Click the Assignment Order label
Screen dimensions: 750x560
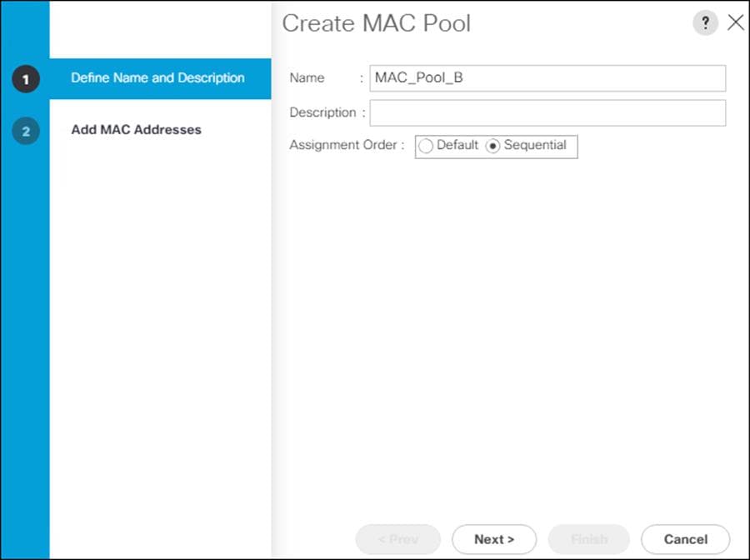(344, 145)
